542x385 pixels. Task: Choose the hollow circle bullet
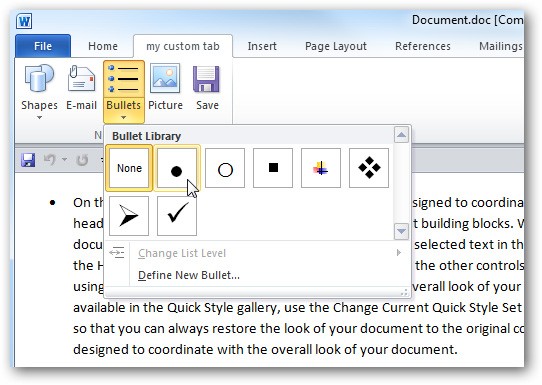coord(225,168)
